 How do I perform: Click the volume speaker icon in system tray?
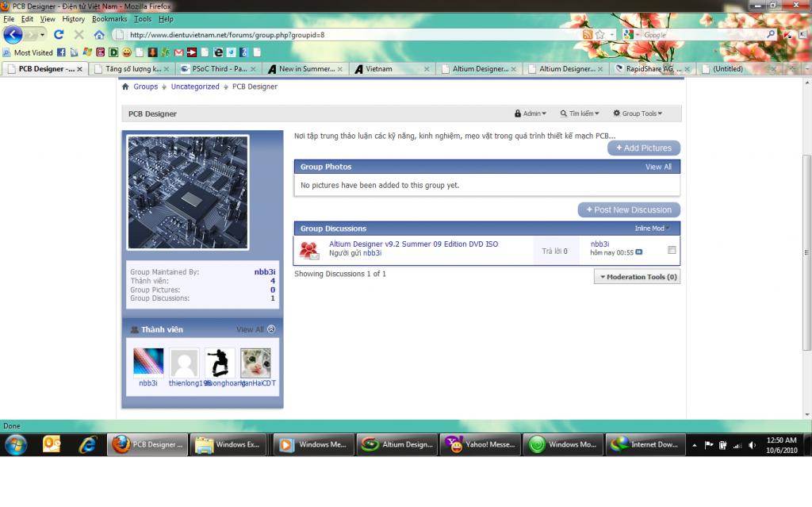752,445
